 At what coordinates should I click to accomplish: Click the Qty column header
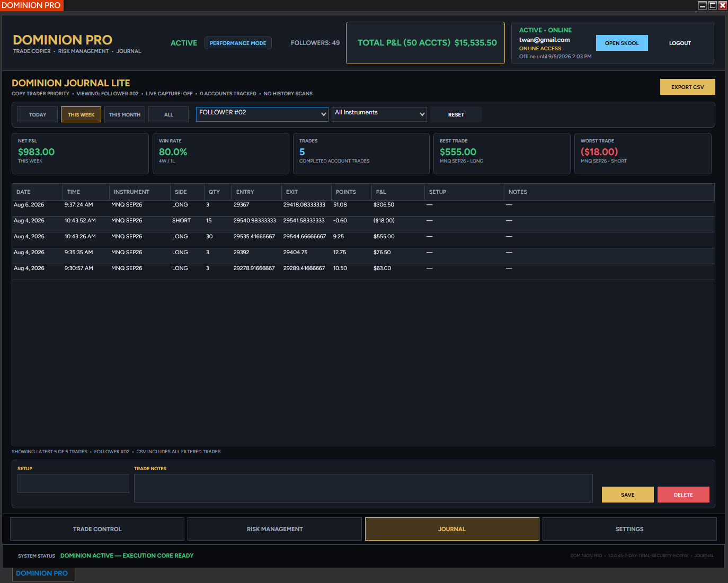coord(218,192)
